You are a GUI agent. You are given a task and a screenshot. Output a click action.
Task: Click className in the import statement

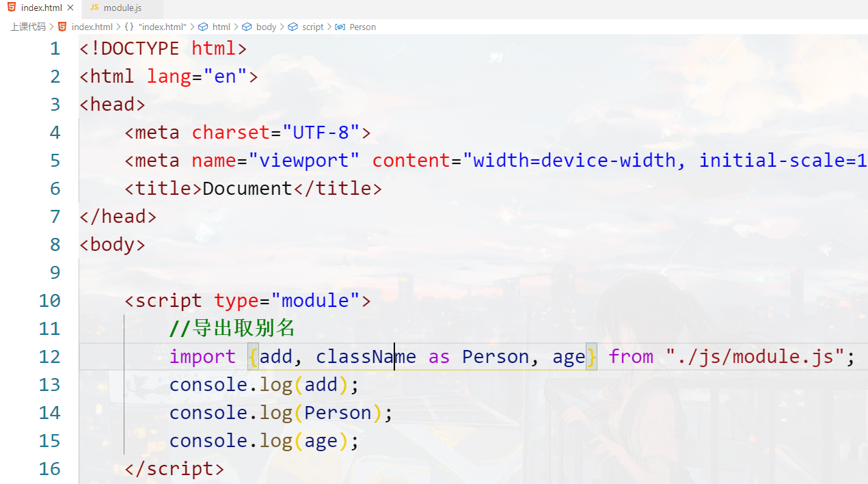[366, 357]
